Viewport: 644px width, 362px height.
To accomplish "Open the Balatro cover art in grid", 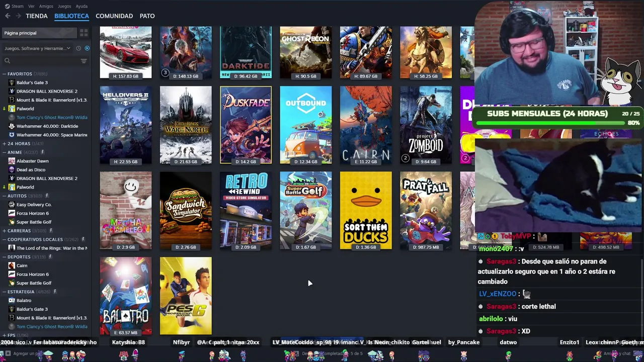I will [x=126, y=296].
